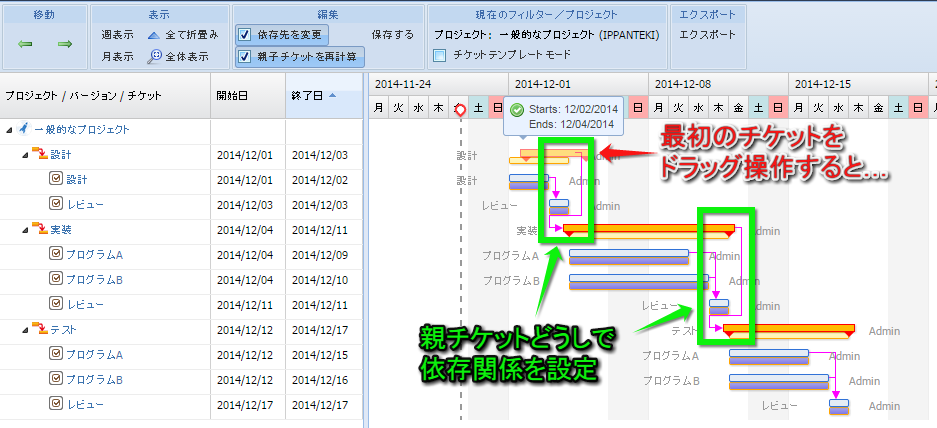Uncheck the 依存先を変更 checkbox
937x428 pixels.
pyautogui.click(x=245, y=34)
